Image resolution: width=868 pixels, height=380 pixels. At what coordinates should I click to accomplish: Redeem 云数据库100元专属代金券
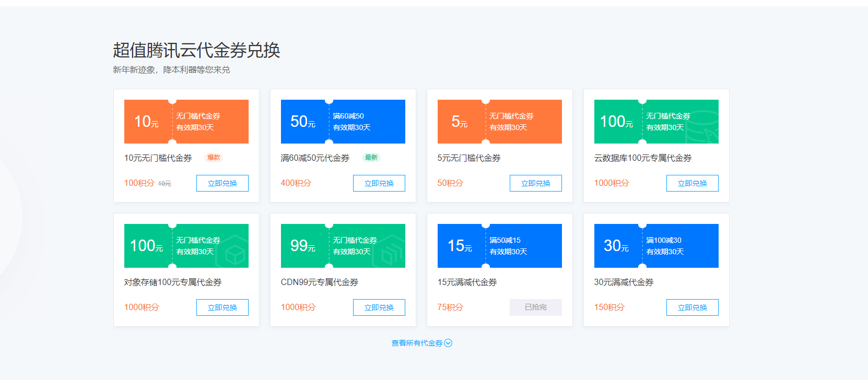(693, 183)
